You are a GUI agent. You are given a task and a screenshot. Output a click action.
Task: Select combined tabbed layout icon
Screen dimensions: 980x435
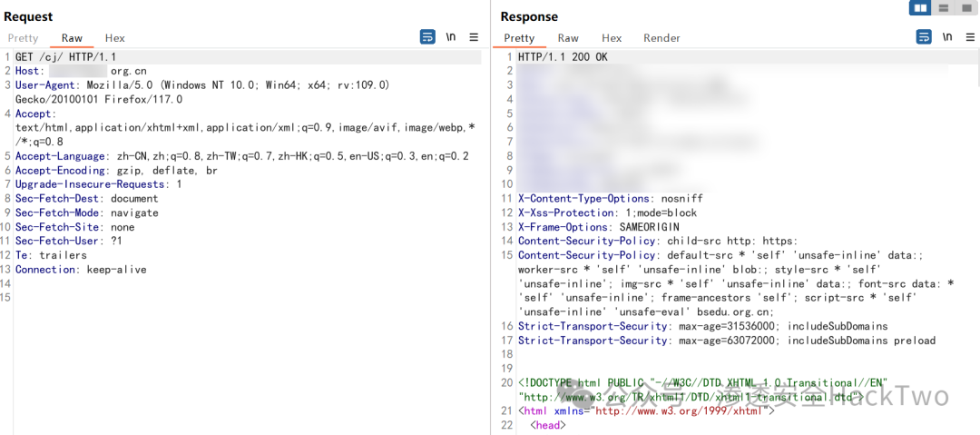[966, 7]
